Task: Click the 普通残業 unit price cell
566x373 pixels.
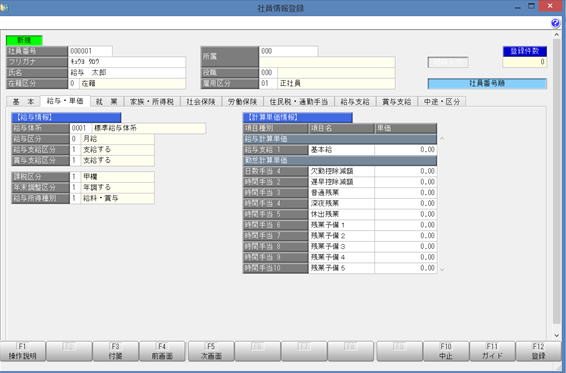Action: coord(406,193)
